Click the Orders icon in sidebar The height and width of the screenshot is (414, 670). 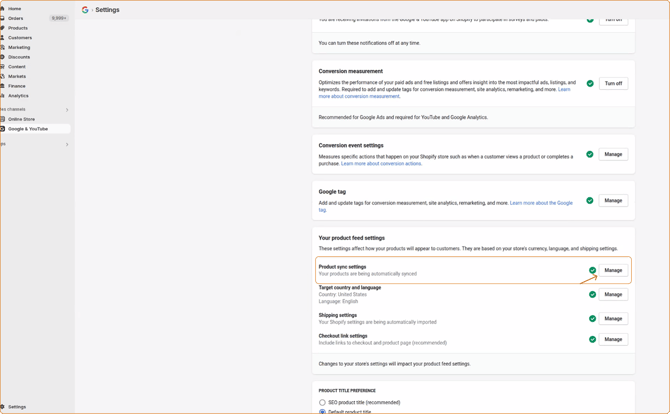2,18
